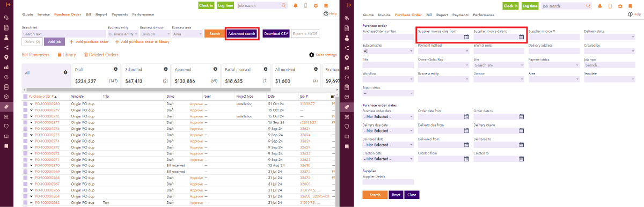Expand row arrow for PO-100000279

(31, 110)
